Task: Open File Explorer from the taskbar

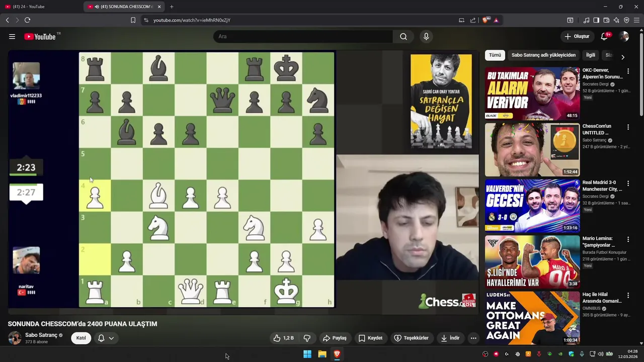Action: [322, 354]
